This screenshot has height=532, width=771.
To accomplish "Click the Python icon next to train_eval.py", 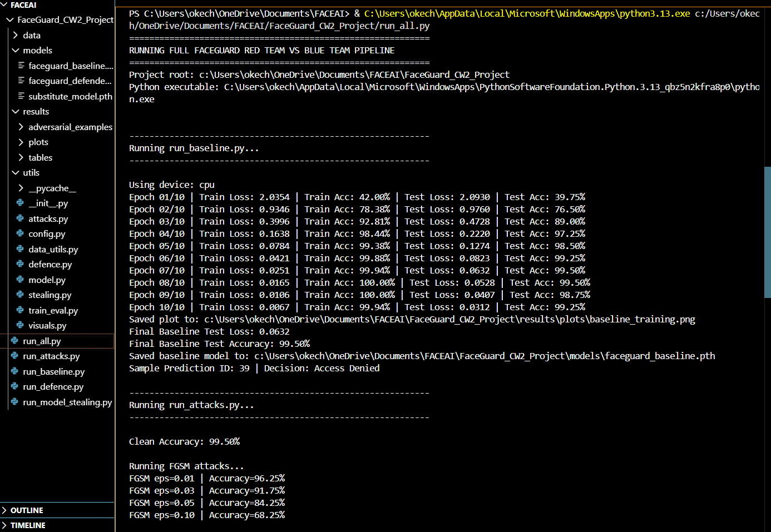I will click(21, 310).
